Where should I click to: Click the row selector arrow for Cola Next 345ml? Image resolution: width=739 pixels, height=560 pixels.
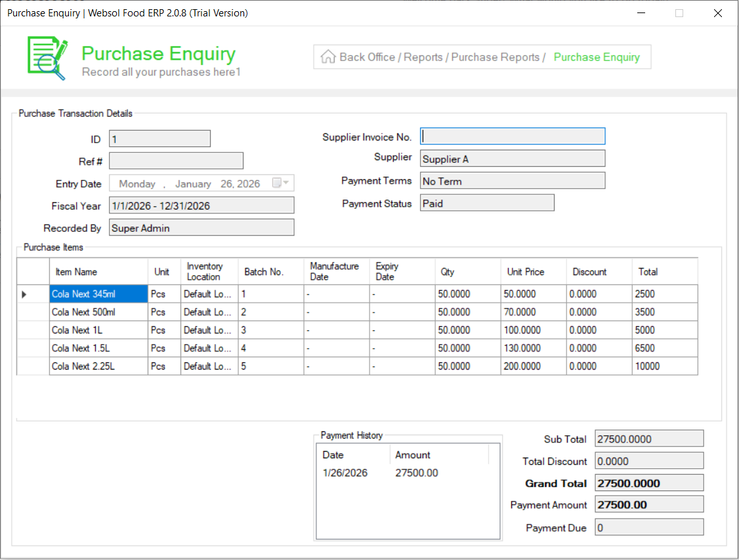24,294
